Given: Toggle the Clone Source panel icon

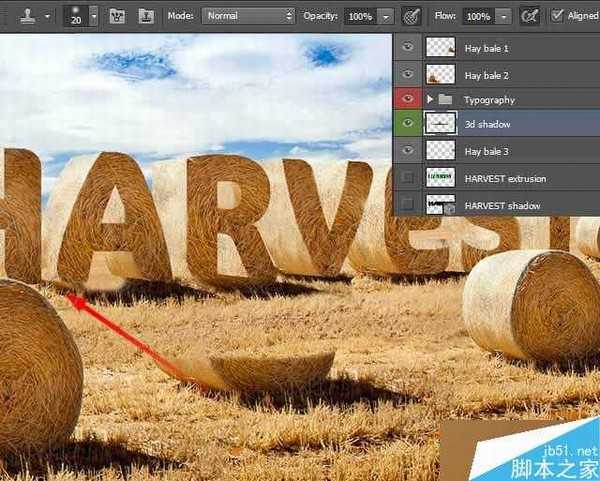Looking at the screenshot, I should pyautogui.click(x=146, y=16).
